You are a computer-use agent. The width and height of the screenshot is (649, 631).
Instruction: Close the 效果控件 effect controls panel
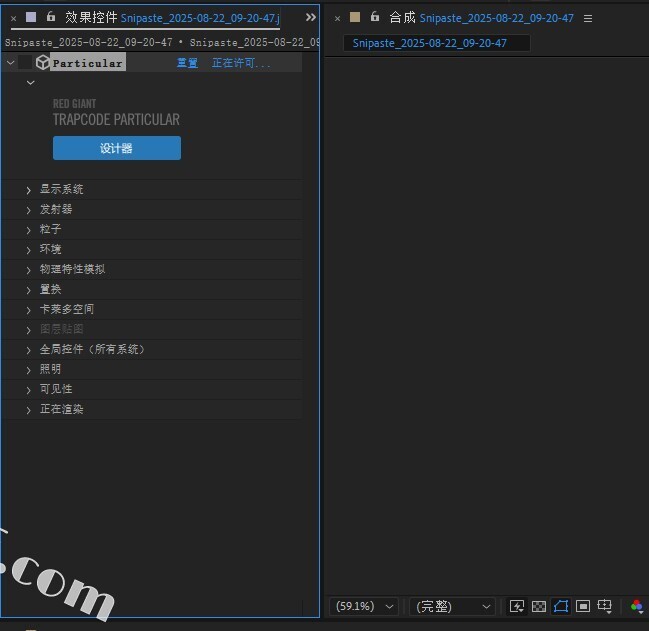point(14,18)
